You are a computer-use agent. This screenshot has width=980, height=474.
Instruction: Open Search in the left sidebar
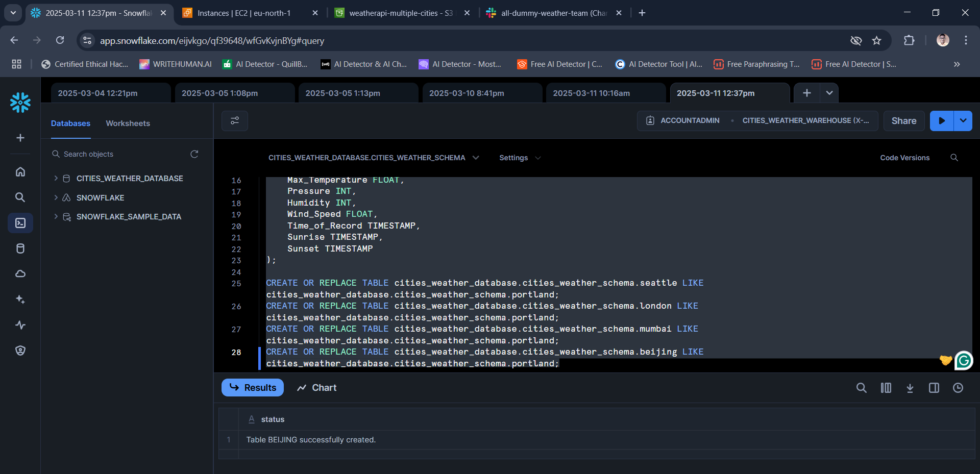(x=20, y=197)
